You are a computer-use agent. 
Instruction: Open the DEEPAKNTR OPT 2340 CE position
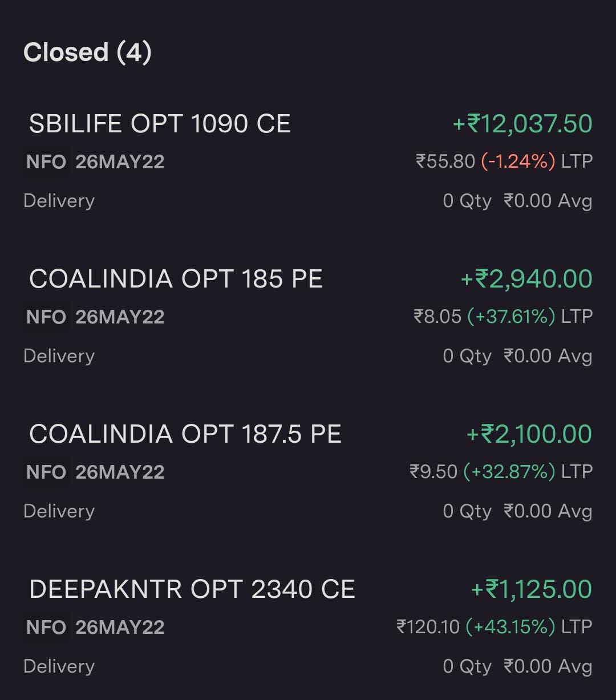[x=192, y=589]
